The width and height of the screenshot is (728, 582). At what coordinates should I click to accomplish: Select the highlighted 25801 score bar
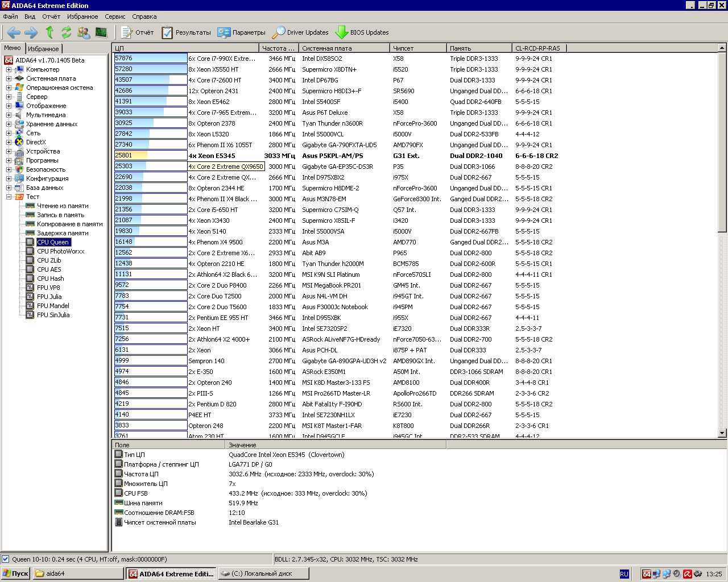click(151, 155)
